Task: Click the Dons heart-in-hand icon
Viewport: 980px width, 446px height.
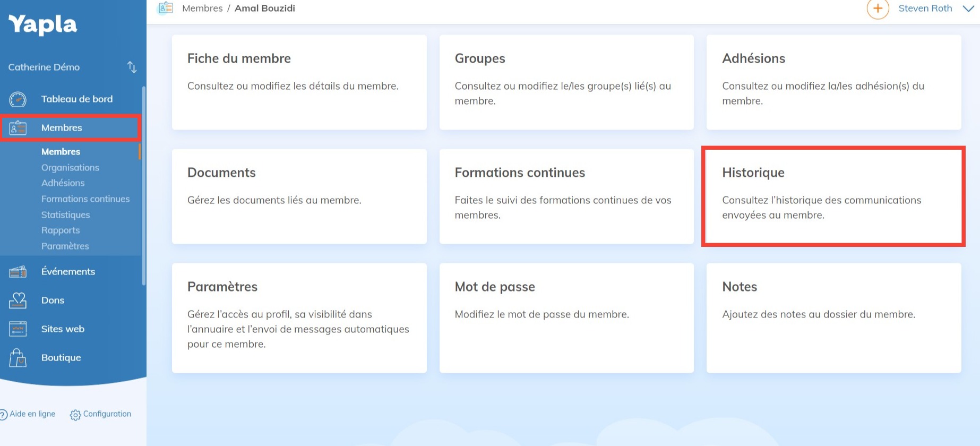Action: [x=18, y=301]
